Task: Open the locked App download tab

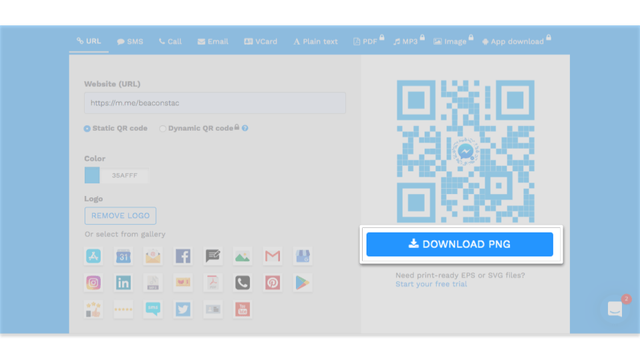Action: point(516,41)
